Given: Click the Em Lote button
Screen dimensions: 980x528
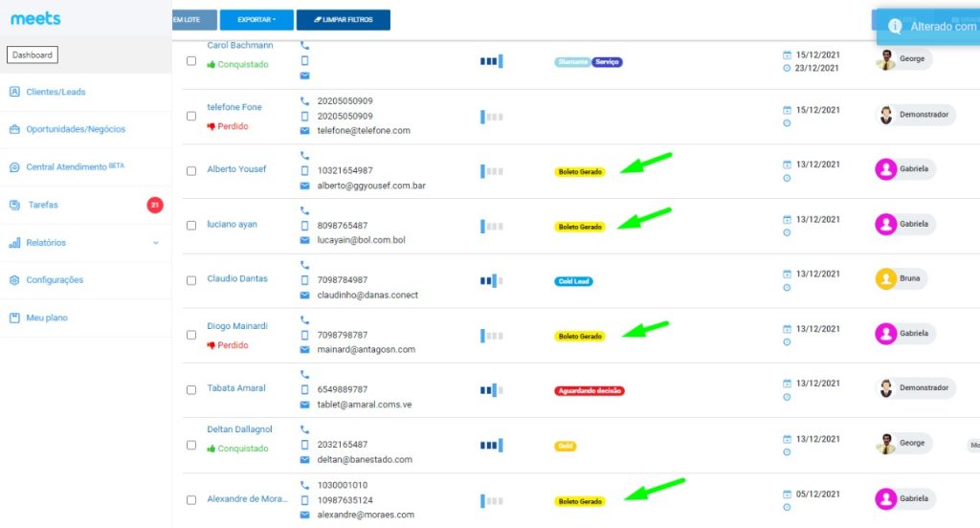Looking at the screenshot, I should (194, 19).
